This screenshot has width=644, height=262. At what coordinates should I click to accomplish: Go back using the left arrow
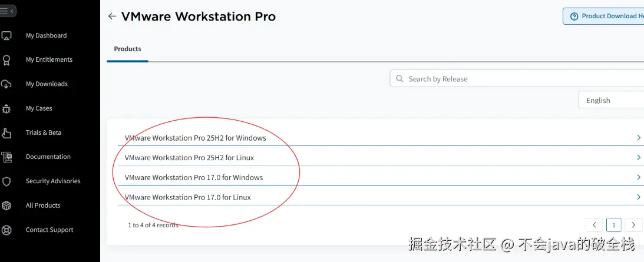(112, 16)
